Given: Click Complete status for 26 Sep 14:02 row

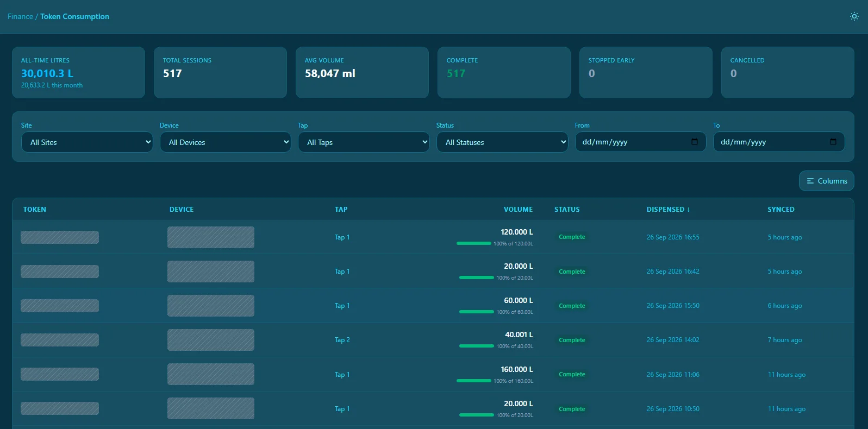Looking at the screenshot, I should [572, 340].
